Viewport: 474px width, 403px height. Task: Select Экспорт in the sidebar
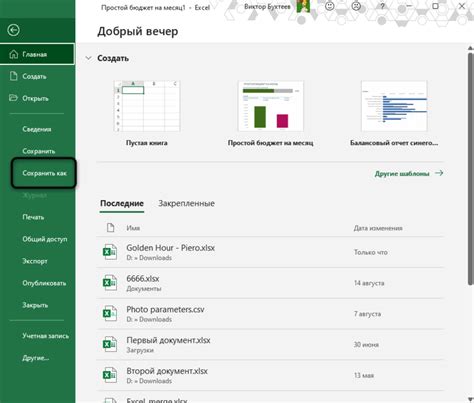click(35, 261)
